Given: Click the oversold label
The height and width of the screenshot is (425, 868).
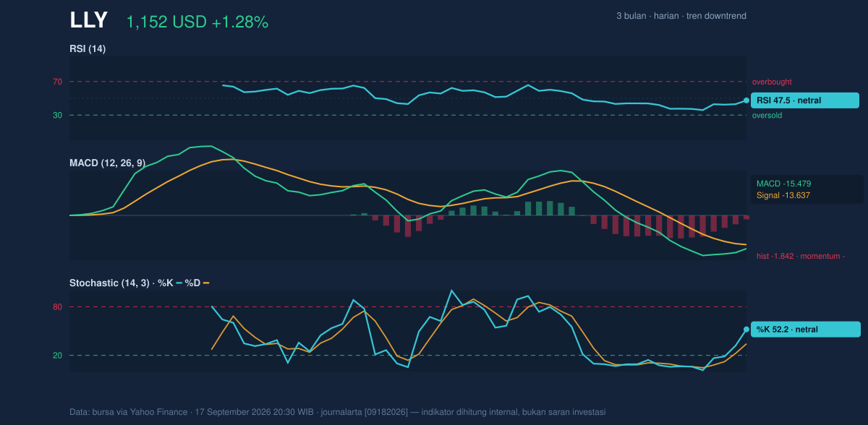Looking at the screenshot, I should 767,116.
